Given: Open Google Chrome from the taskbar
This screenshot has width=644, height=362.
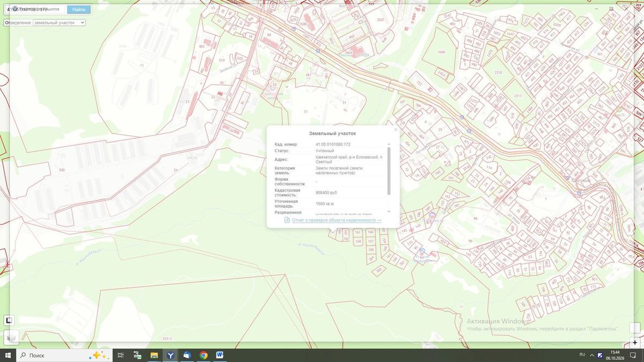Looking at the screenshot, I should click(203, 355).
